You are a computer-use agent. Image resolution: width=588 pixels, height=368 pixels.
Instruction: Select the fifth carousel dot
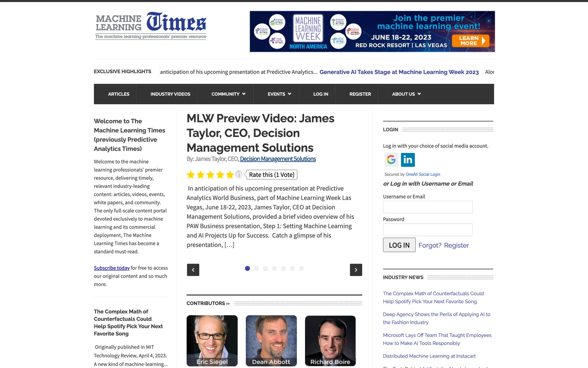click(x=283, y=269)
